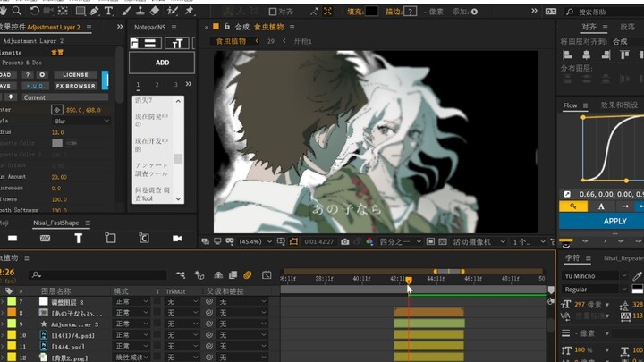Select NotepadNS page 2 tab
The height and width of the screenshot is (362, 644).
[157, 85]
